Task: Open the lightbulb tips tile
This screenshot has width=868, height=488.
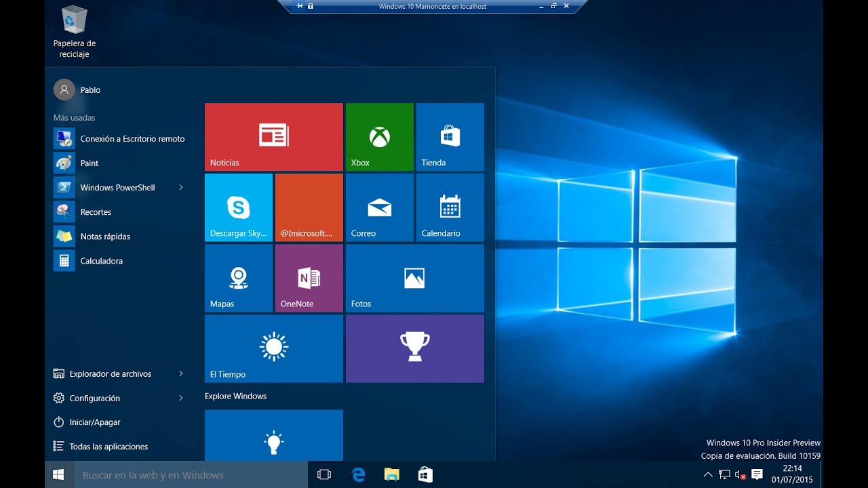Action: click(x=273, y=435)
